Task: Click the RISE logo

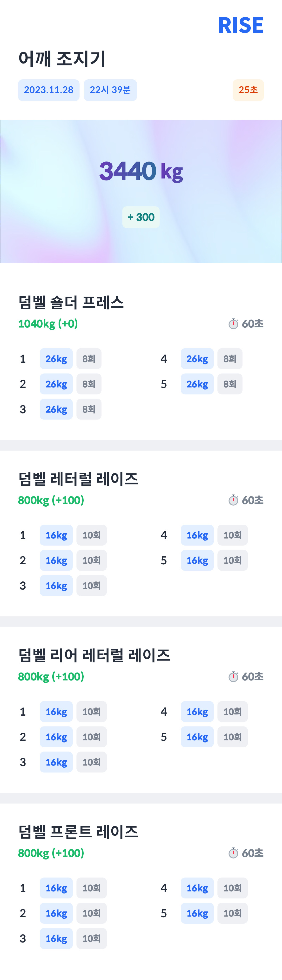Action: (x=241, y=25)
